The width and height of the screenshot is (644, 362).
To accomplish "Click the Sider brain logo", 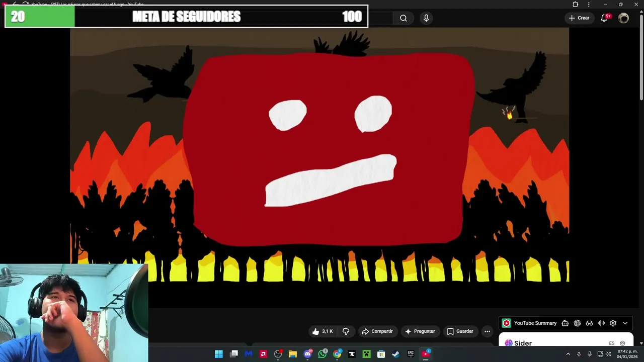I will click(509, 343).
